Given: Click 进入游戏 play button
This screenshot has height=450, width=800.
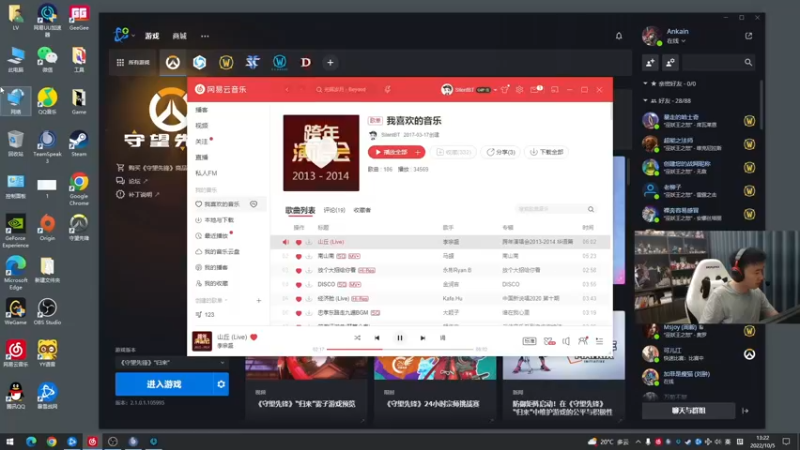Looking at the screenshot, I should (164, 384).
